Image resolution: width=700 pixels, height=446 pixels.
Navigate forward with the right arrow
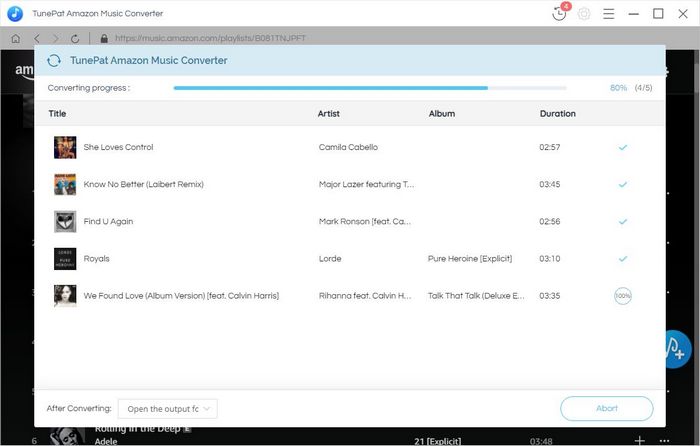pos(56,38)
